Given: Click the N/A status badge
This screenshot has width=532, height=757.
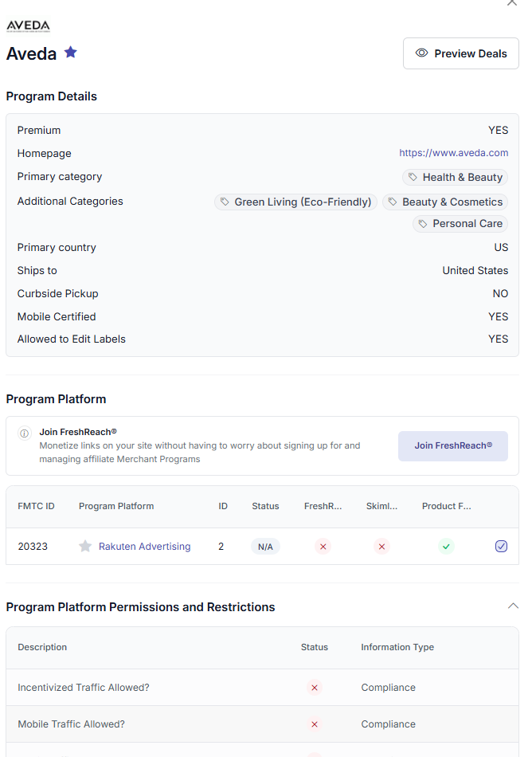Looking at the screenshot, I should tap(265, 547).
